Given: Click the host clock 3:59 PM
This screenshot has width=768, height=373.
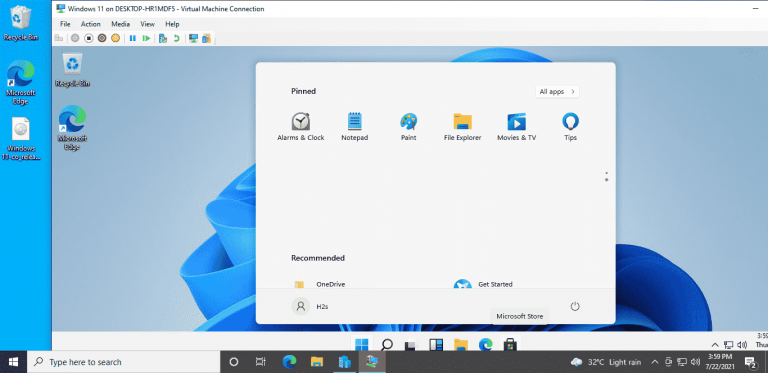Looking at the screenshot, I should (x=720, y=362).
